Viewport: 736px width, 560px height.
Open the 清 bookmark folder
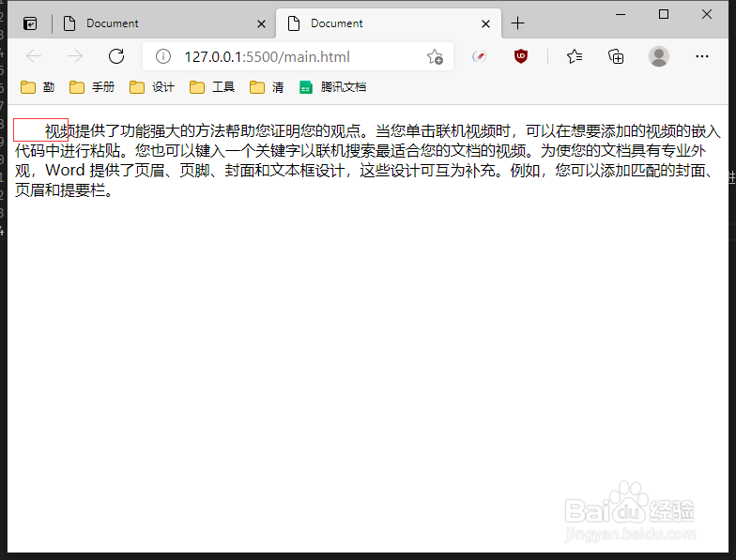267,87
